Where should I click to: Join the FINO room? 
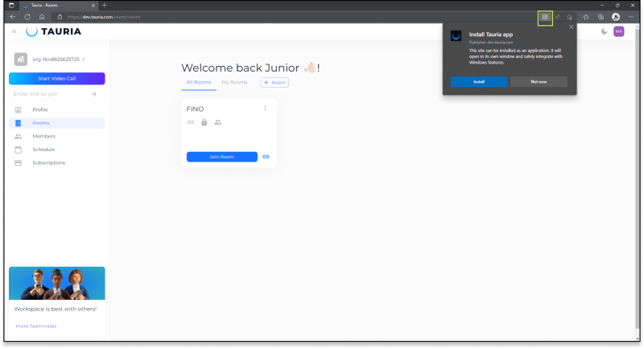pos(222,157)
